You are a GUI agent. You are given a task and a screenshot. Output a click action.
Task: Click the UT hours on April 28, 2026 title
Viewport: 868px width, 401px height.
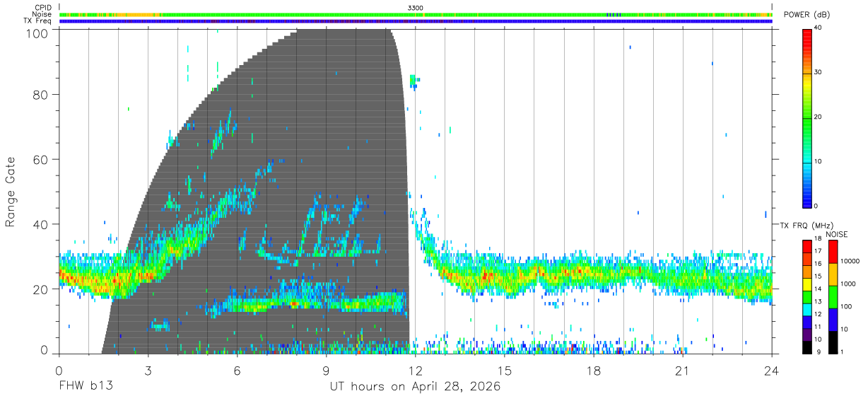pos(415,386)
